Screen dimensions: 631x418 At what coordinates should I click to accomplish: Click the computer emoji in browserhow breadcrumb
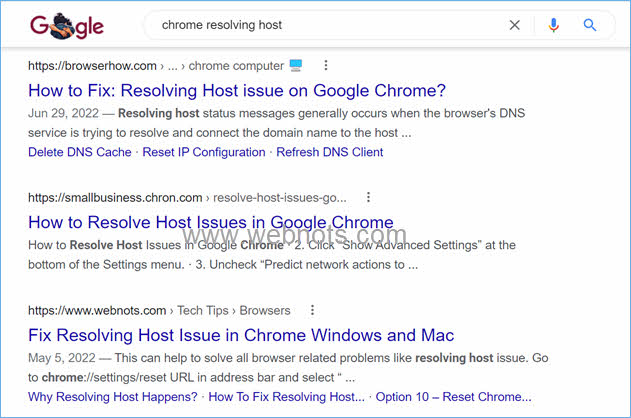point(296,65)
